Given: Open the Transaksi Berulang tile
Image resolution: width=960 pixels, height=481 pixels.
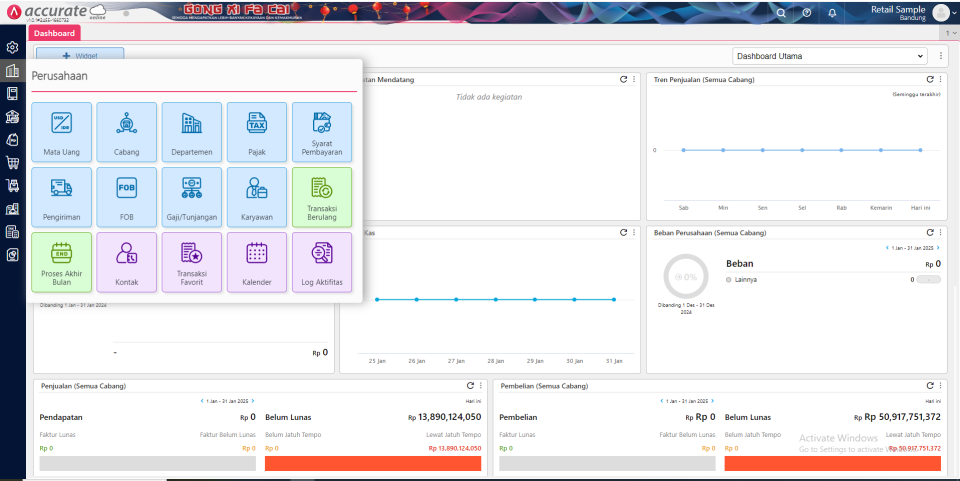Looking at the screenshot, I should coord(322,197).
